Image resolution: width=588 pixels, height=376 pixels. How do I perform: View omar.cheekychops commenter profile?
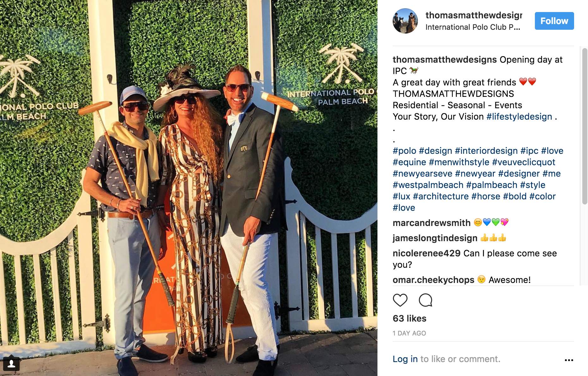433,280
